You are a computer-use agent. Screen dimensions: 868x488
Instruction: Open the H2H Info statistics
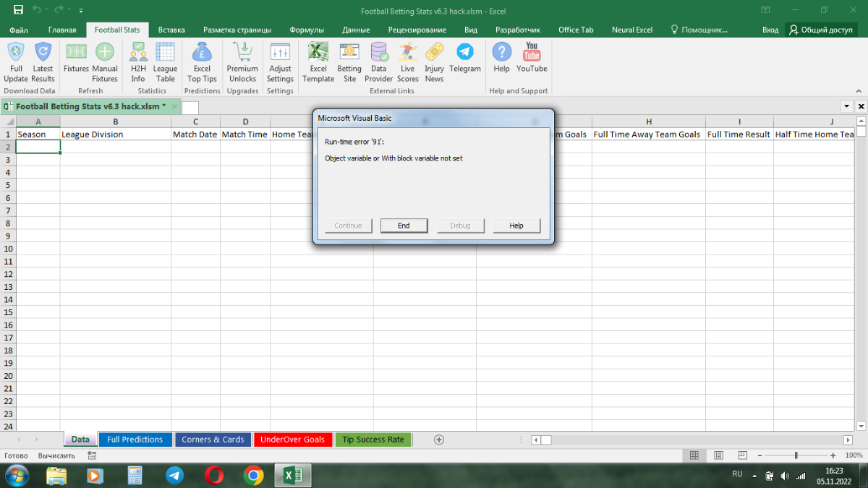coord(138,63)
